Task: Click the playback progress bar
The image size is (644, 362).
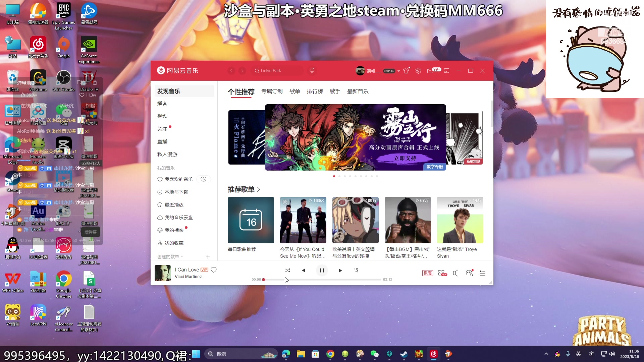Action: [x=322, y=280]
